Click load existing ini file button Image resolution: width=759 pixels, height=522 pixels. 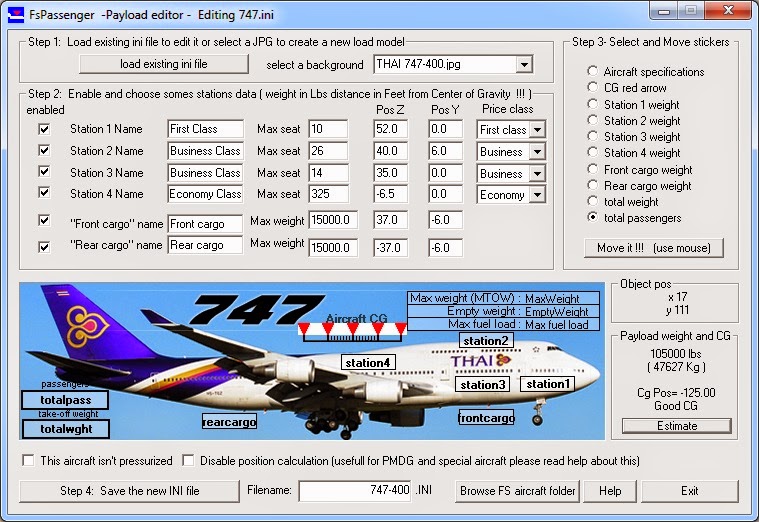click(164, 64)
